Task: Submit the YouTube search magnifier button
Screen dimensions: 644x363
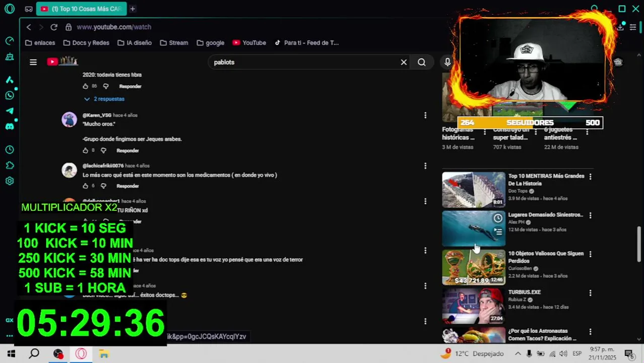Action: point(422,62)
